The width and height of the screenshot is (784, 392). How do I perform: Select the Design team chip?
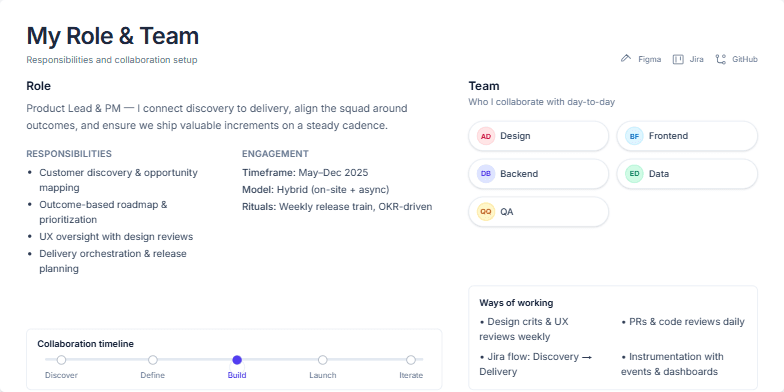pyautogui.click(x=538, y=136)
